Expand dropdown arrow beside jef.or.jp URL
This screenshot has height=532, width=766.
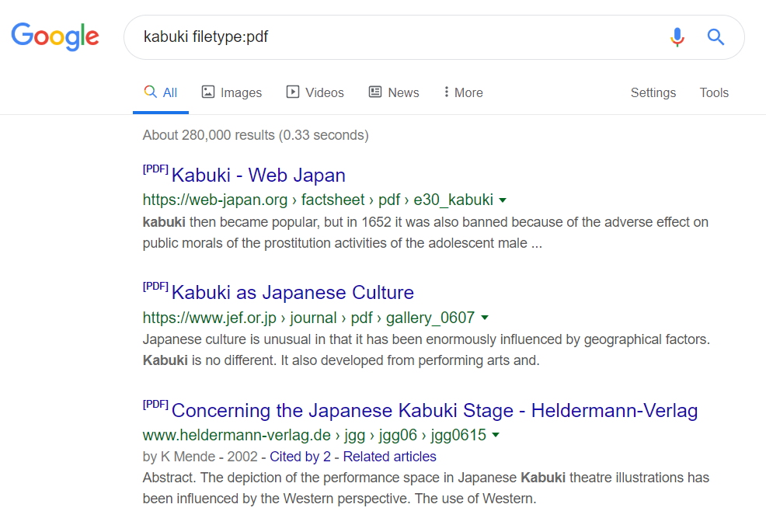click(485, 318)
